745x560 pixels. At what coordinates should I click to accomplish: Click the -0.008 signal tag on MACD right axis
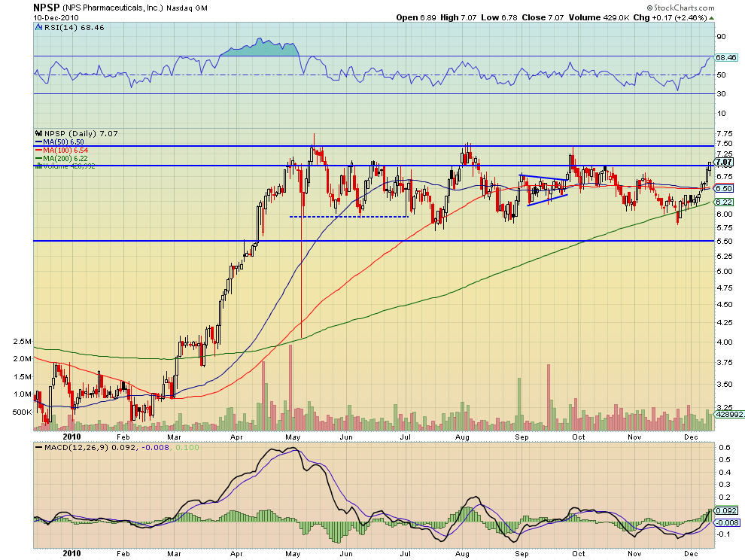point(728,522)
